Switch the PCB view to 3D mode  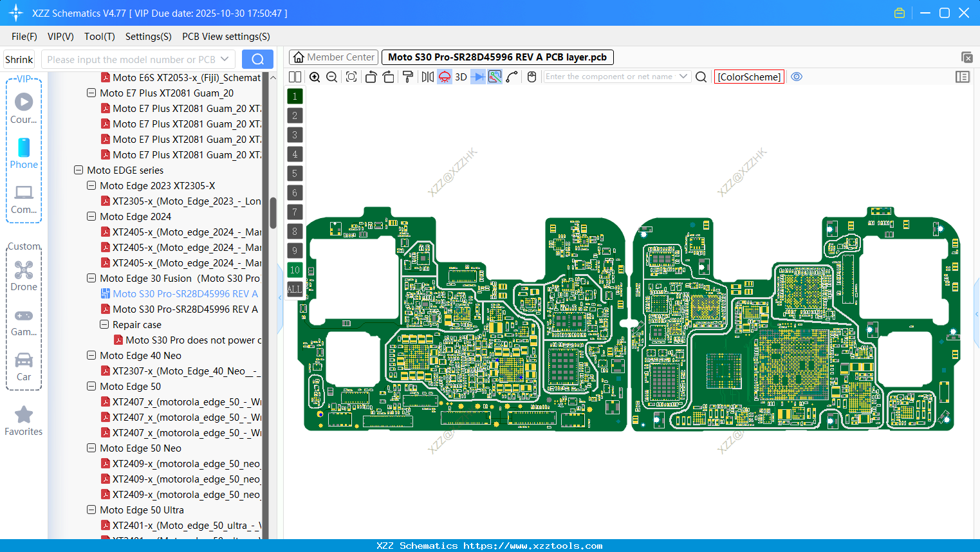(x=460, y=77)
